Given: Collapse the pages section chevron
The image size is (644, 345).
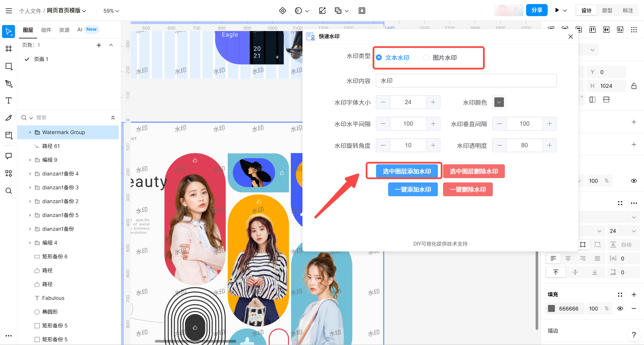Looking at the screenshot, I should pyautogui.click(x=111, y=45).
